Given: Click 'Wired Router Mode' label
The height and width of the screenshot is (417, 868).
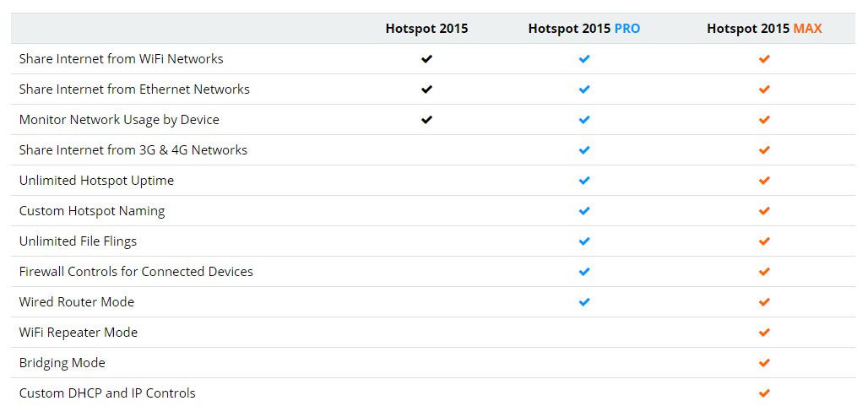Looking at the screenshot, I should pos(77,302).
